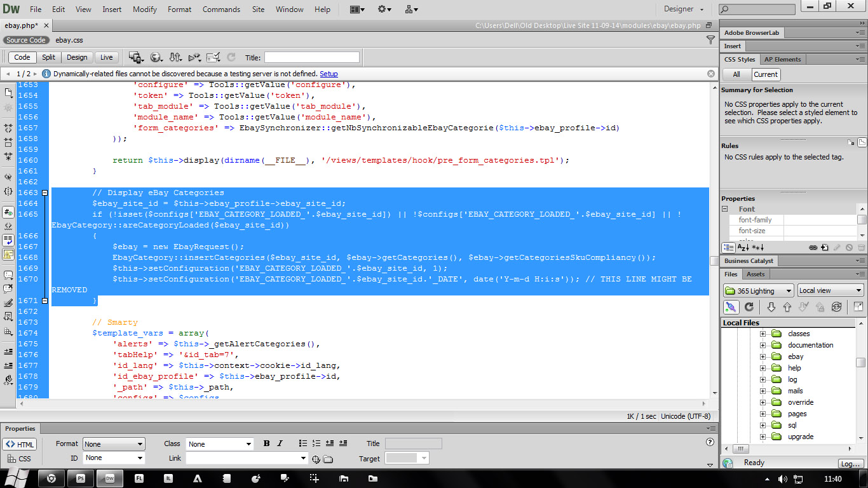Open the Local view dropdown
The image size is (868, 488).
831,290
